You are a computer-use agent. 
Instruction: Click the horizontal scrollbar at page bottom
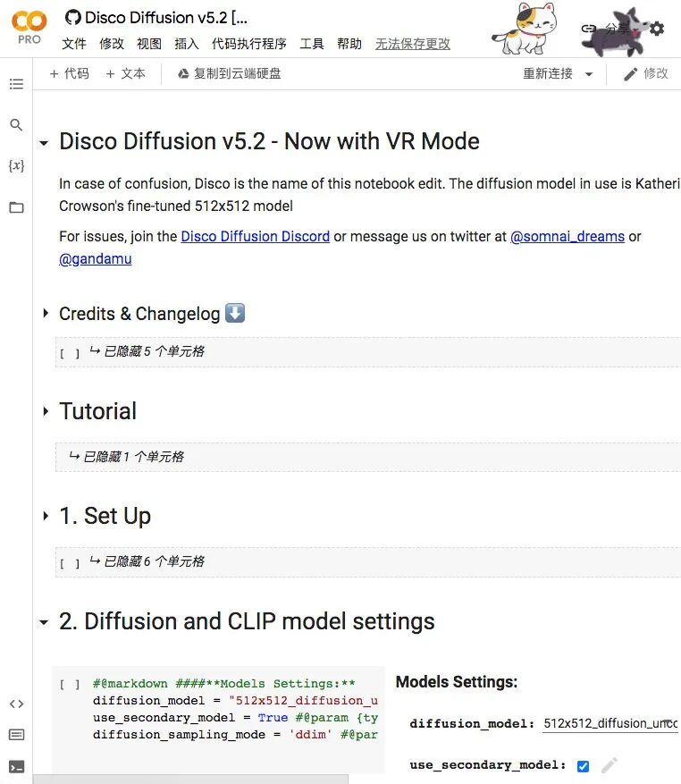[x=190, y=779]
